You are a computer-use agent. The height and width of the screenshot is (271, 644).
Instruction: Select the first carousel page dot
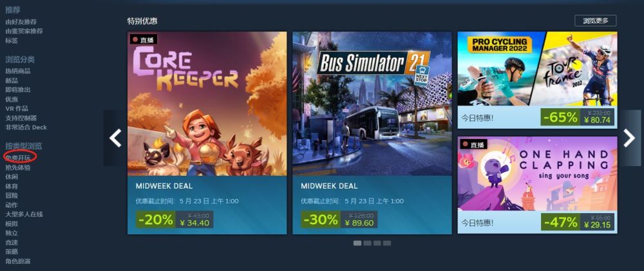pyautogui.click(x=357, y=243)
